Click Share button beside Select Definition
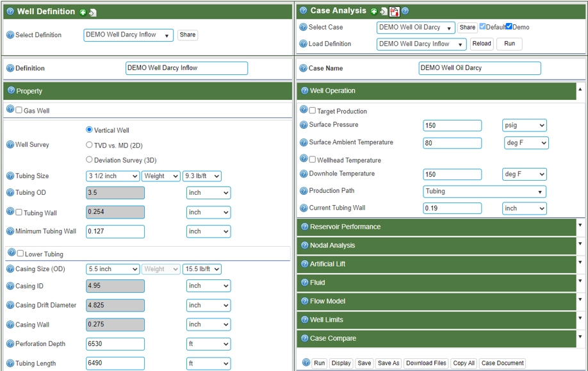This screenshot has height=371, width=588. (188, 35)
